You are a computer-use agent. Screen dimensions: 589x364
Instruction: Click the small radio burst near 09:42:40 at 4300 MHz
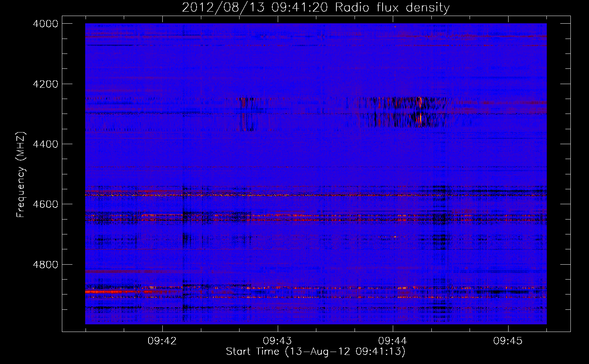[x=248, y=114]
